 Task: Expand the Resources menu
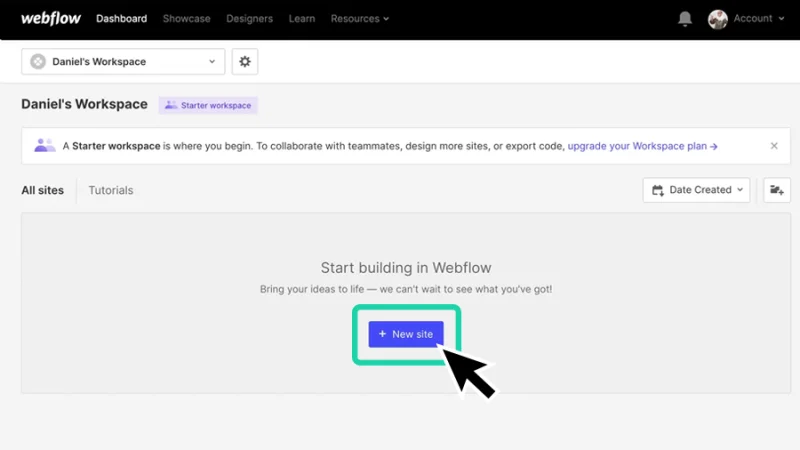click(360, 18)
